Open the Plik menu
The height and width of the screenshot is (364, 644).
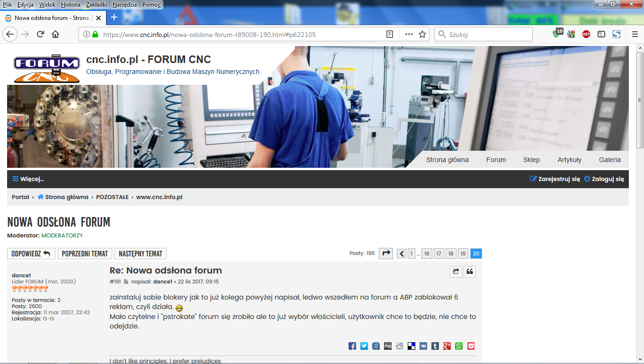(7, 5)
